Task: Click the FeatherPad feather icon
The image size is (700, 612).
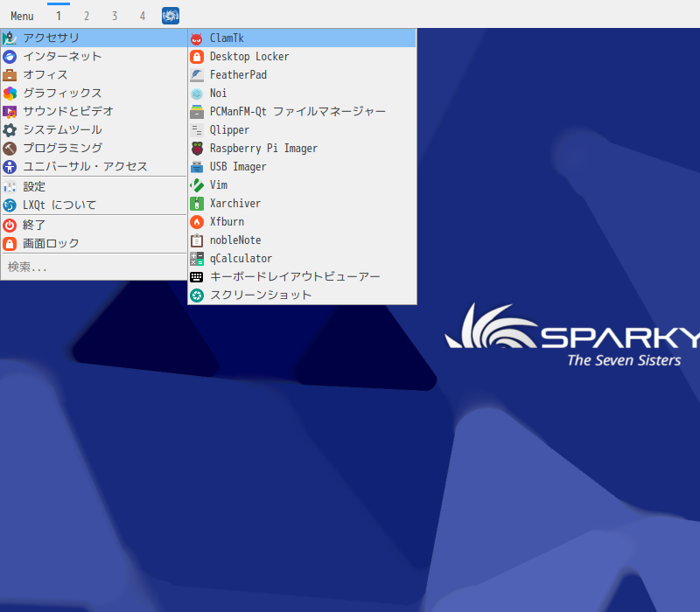Action: [x=197, y=75]
